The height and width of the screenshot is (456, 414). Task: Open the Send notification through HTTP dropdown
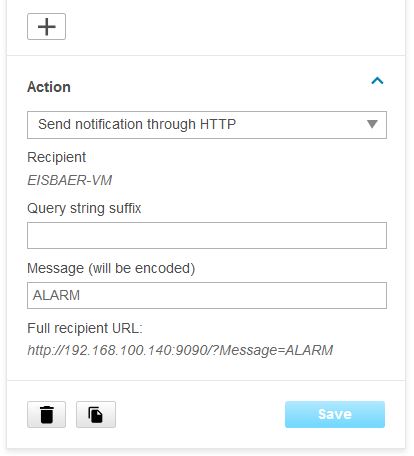(x=207, y=125)
